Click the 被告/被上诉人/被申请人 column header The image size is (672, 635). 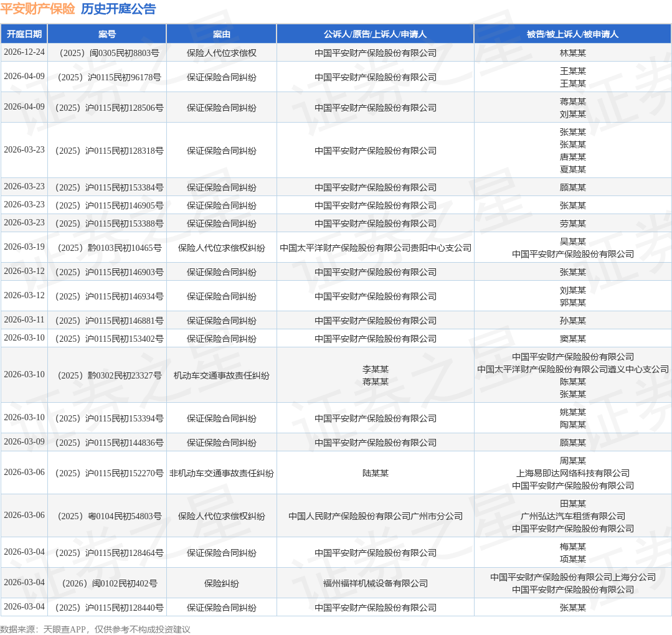coord(572,34)
